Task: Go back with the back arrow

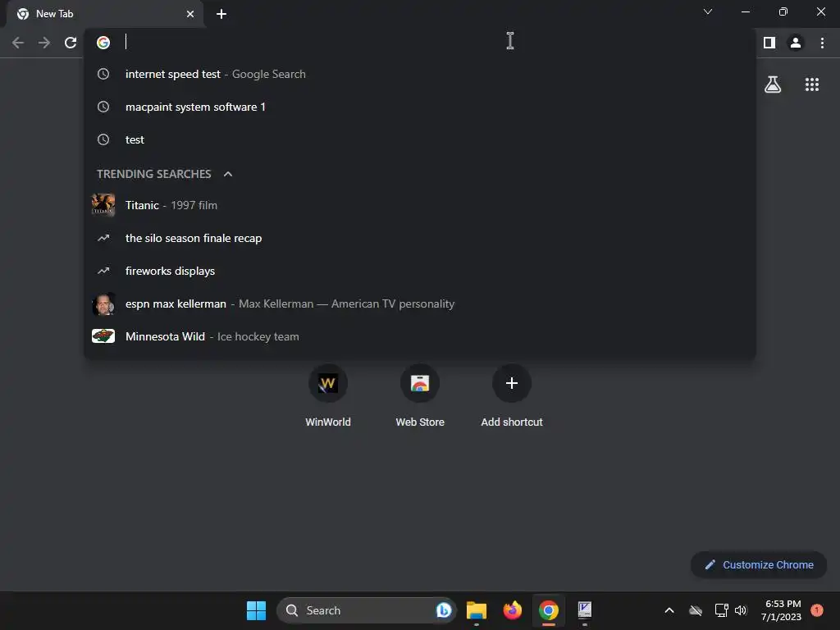Action: 18,43
